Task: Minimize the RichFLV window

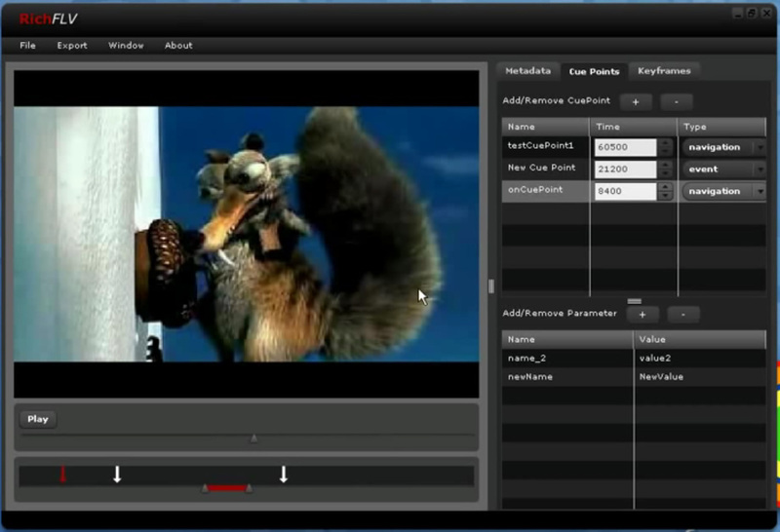Action: click(738, 14)
